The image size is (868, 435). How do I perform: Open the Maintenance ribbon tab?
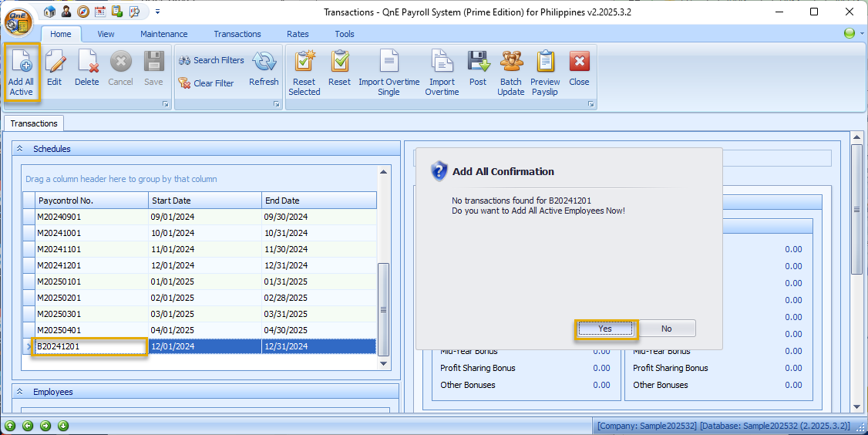coord(164,34)
